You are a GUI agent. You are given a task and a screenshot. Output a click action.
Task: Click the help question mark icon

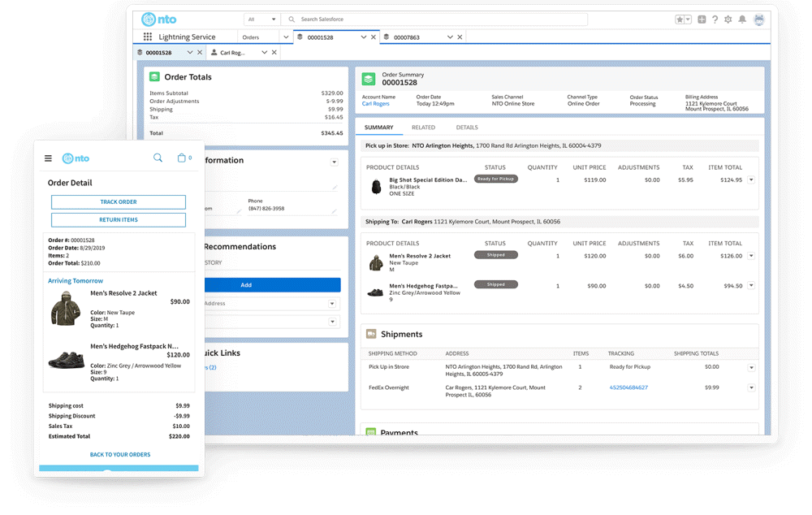point(715,19)
